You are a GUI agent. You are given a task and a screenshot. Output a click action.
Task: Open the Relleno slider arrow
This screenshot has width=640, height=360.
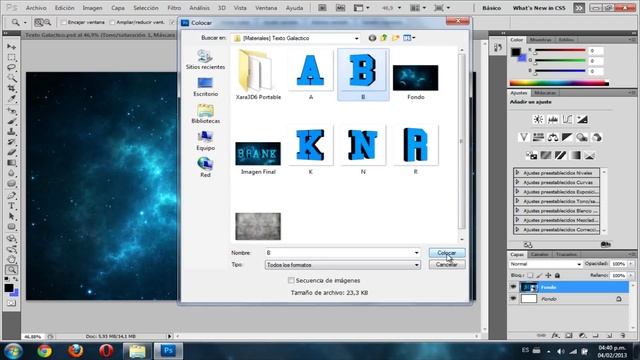pos(631,276)
